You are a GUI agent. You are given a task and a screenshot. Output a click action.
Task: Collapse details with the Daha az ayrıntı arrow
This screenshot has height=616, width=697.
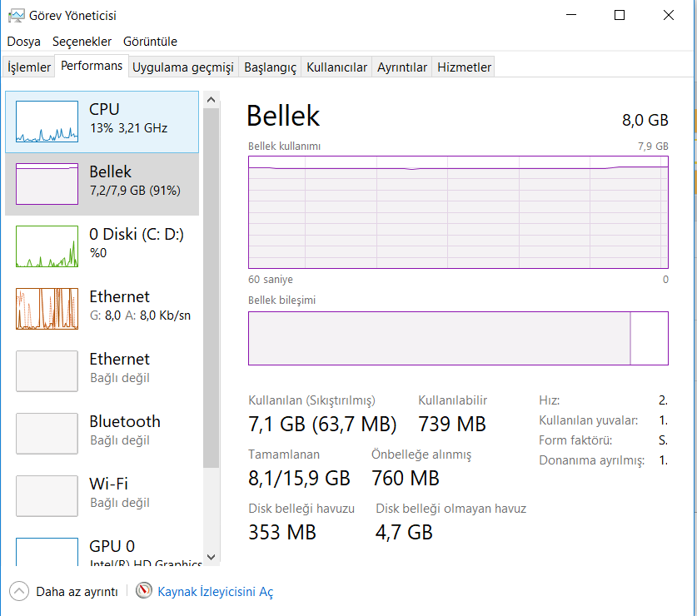coord(18,592)
